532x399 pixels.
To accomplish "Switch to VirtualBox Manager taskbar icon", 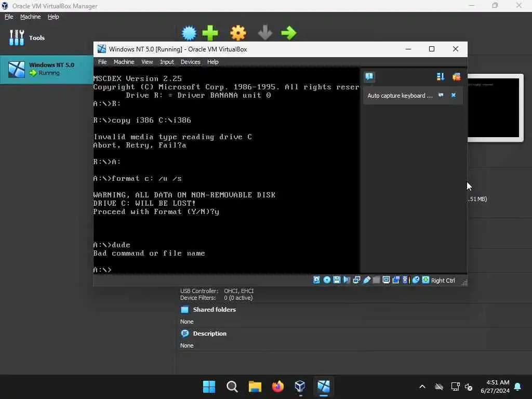I will tap(301, 387).
